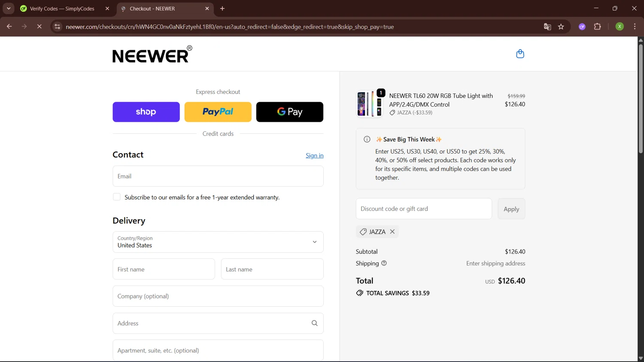The height and width of the screenshot is (362, 644).
Task: Click the NEEWER TL60 20W RGB Tube Light title
Action: [x=441, y=100]
